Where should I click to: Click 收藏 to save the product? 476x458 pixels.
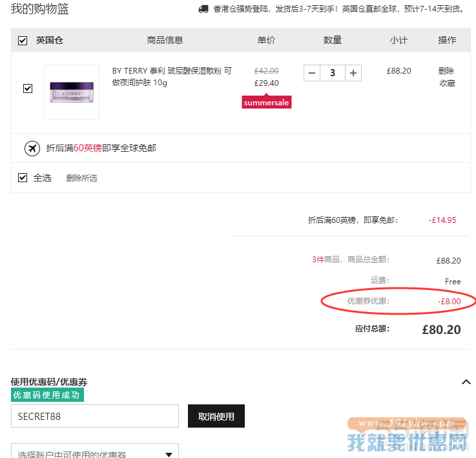coord(447,83)
